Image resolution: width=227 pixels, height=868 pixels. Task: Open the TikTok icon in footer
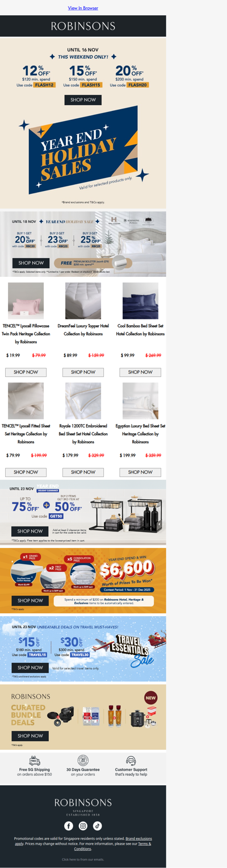coord(98,825)
